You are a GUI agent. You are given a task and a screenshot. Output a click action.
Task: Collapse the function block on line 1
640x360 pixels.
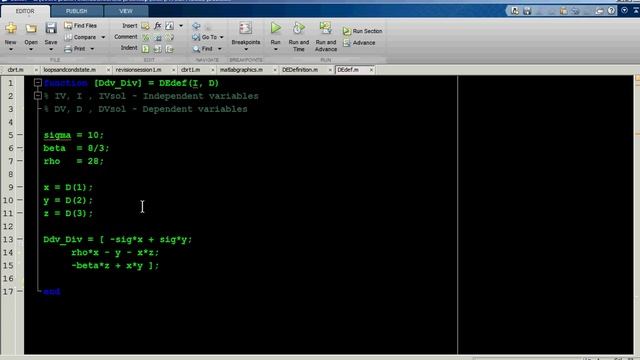(x=38, y=82)
